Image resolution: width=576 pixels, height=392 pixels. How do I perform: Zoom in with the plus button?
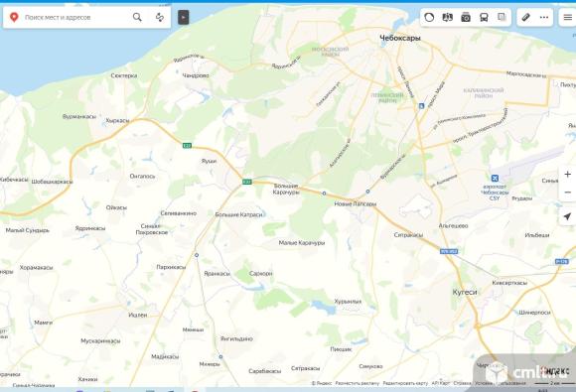567,174
